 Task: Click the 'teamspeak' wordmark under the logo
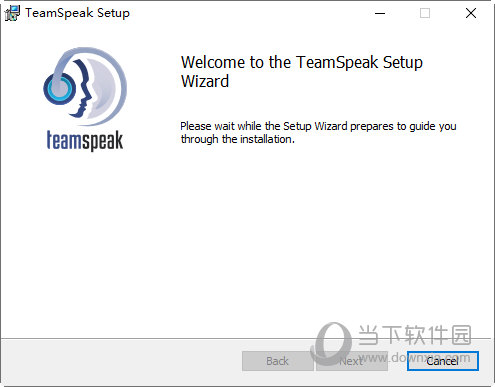click(x=85, y=140)
